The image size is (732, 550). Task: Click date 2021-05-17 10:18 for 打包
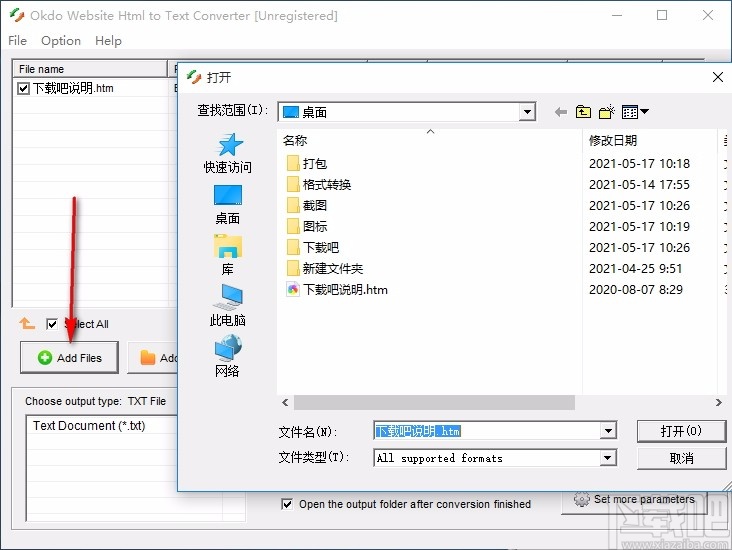pos(639,163)
